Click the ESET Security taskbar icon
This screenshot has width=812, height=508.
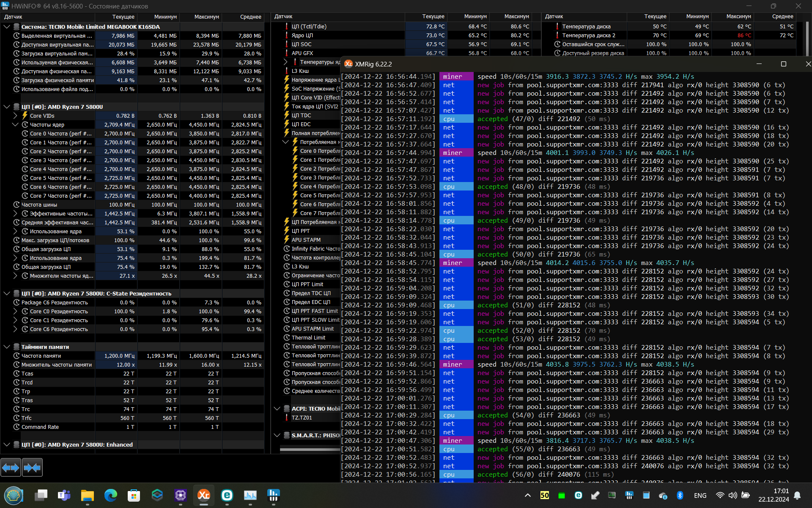[x=227, y=495]
